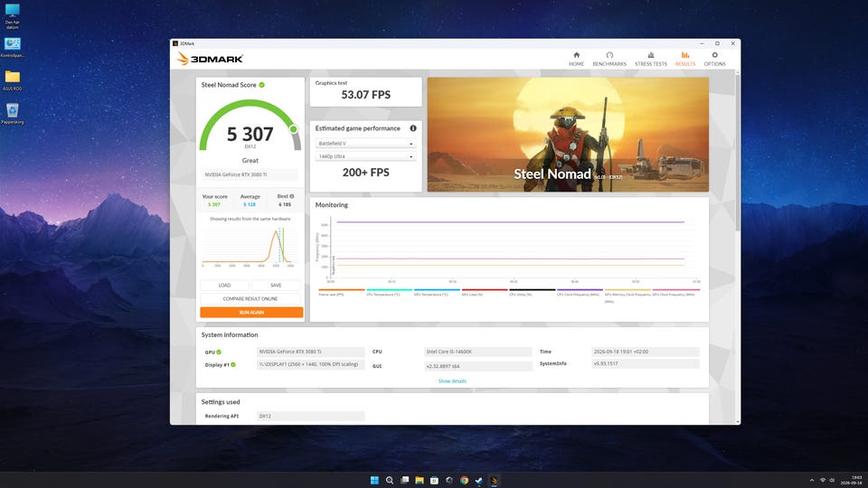Select the Kontrollpanelen desktop icon
The image size is (868, 488).
tap(12, 47)
